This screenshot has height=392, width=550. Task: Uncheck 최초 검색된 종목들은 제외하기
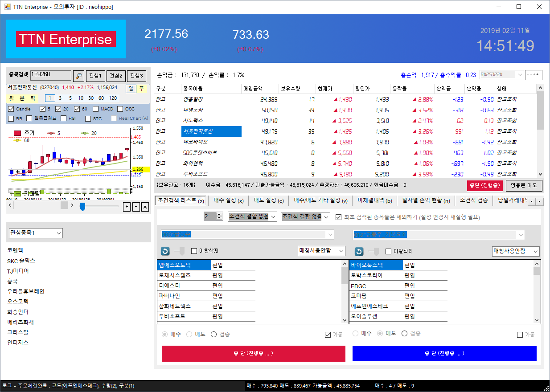coord(338,217)
